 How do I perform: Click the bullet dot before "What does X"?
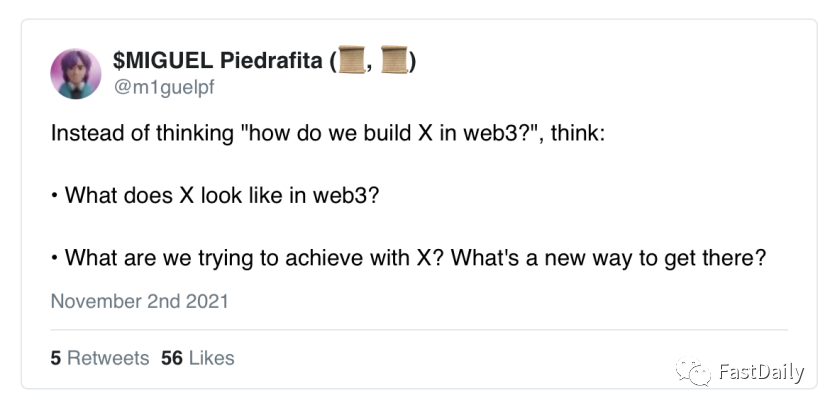tap(54, 196)
